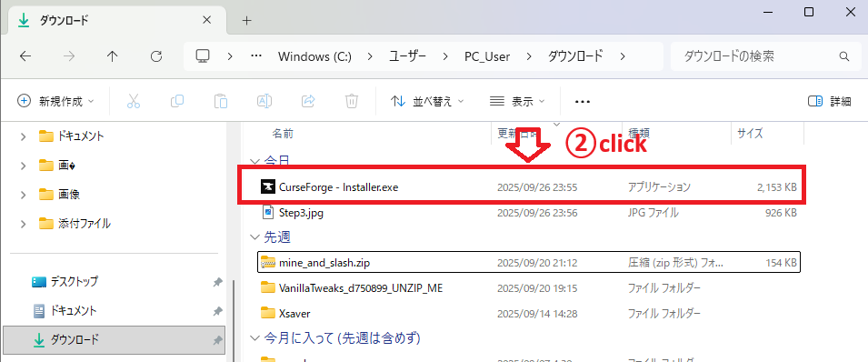This screenshot has height=362, width=868.
Task: Collapse the 今月に入って group
Action: click(254, 337)
